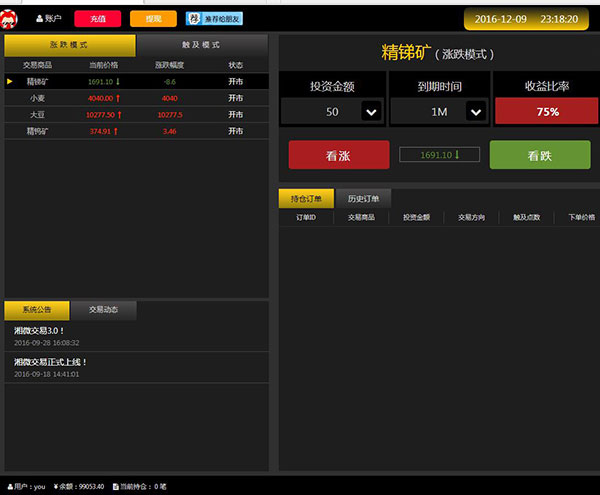
Task: Click the blue 推荐给朋友 button
Action: [x=214, y=18]
